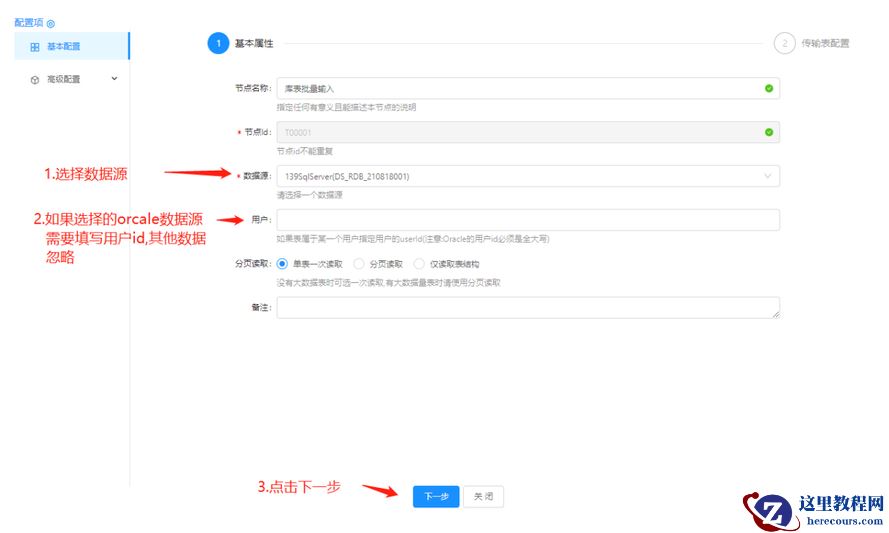The width and height of the screenshot is (889, 533).
Task: Click the target icon beside 配置项
Action: [50, 24]
